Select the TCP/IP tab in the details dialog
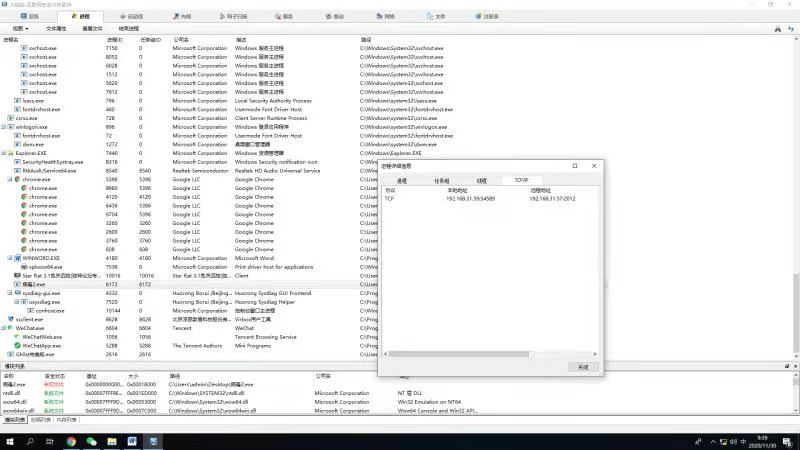 [x=521, y=180]
